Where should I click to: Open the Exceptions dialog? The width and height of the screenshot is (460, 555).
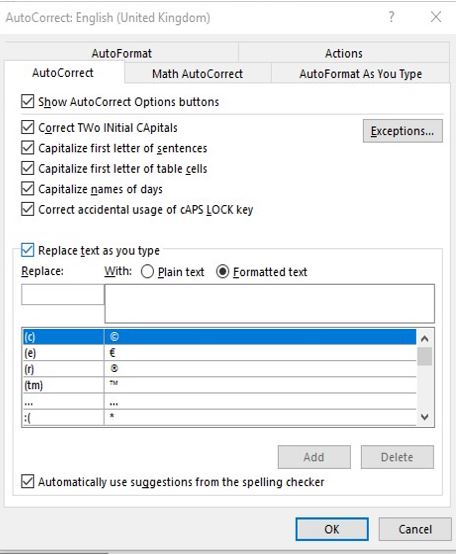[402, 131]
